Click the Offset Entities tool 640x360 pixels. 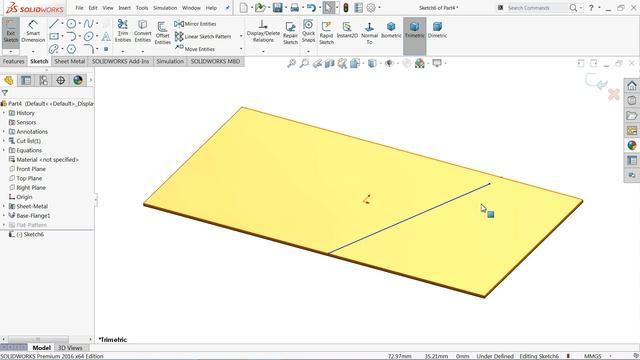[162, 33]
